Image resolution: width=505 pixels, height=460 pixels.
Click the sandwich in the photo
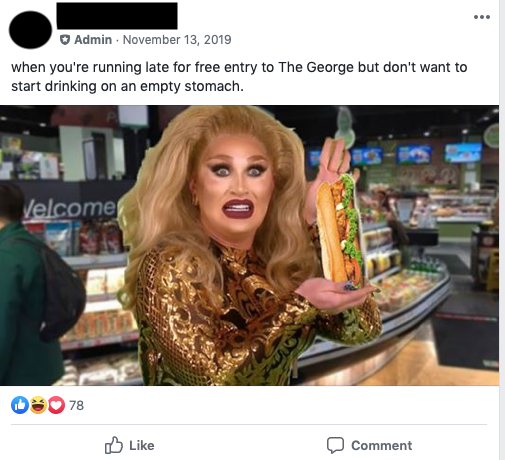click(340, 230)
